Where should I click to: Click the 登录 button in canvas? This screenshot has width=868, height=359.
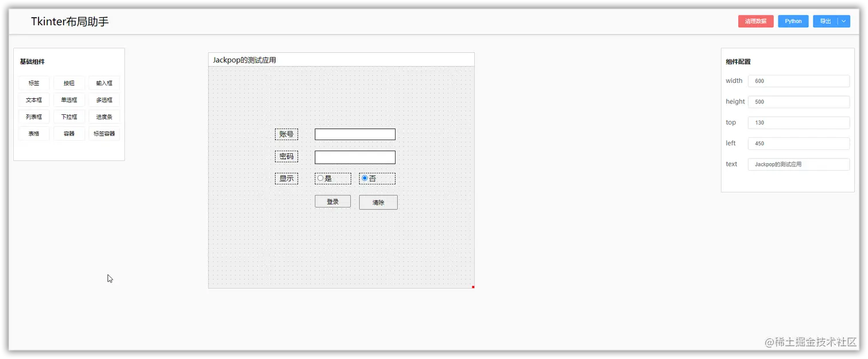(x=332, y=202)
